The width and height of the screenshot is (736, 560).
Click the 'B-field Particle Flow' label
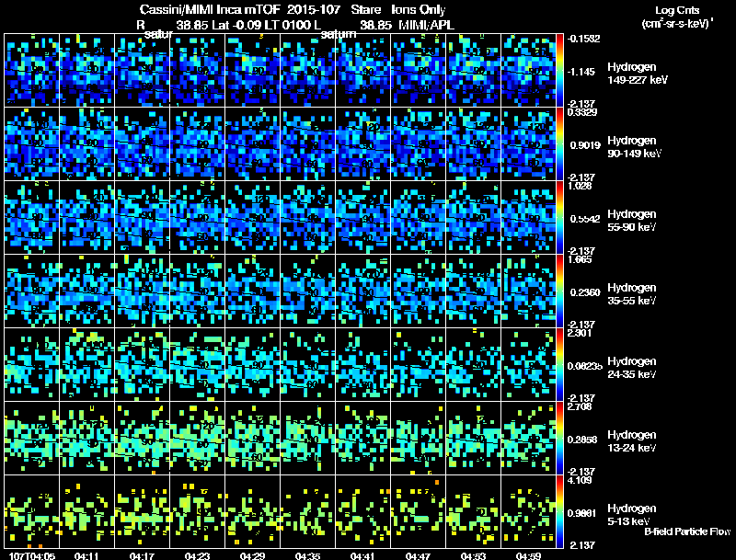687,531
